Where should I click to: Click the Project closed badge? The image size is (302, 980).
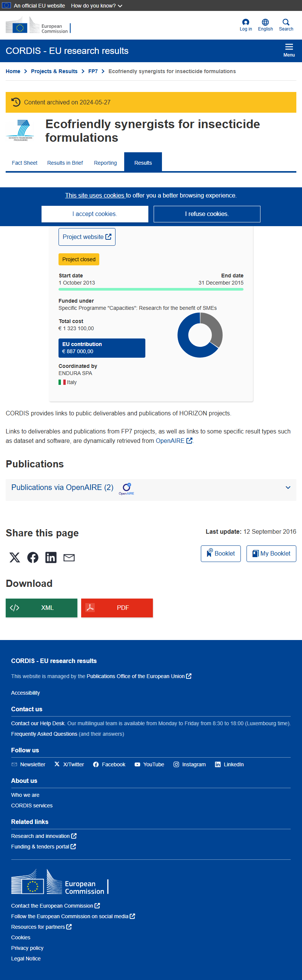(x=79, y=259)
